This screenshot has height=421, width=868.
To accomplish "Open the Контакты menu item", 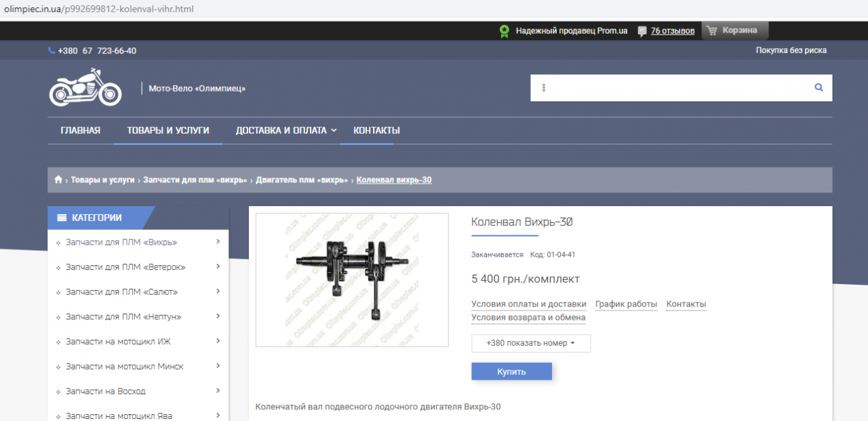I will pyautogui.click(x=376, y=130).
